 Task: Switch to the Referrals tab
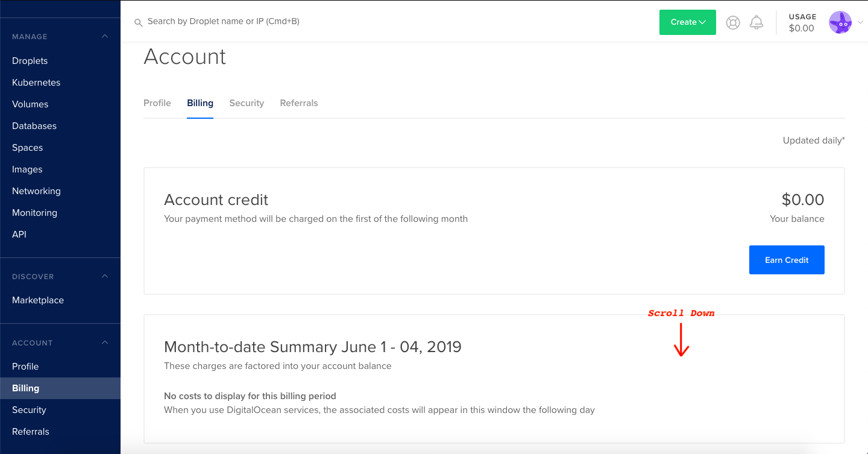[299, 103]
